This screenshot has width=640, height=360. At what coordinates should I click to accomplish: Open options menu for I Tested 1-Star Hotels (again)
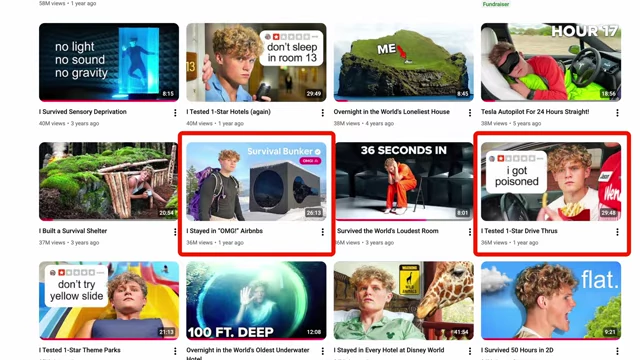pos(322,113)
